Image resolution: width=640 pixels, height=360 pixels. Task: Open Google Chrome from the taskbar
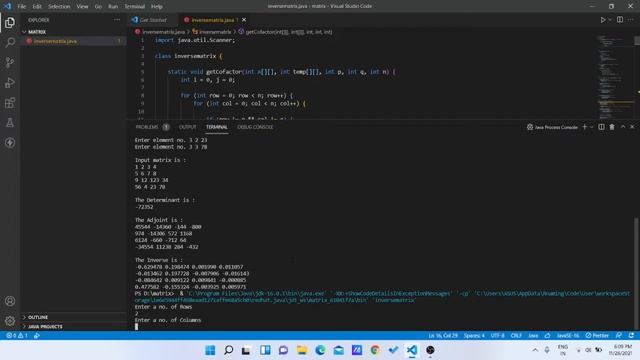[375, 350]
